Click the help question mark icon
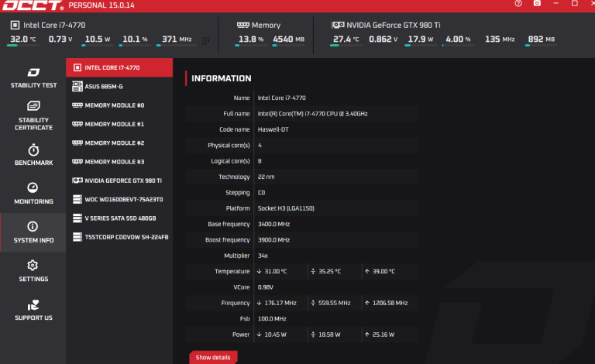Viewport: 595px width, 364px height. click(x=518, y=4)
